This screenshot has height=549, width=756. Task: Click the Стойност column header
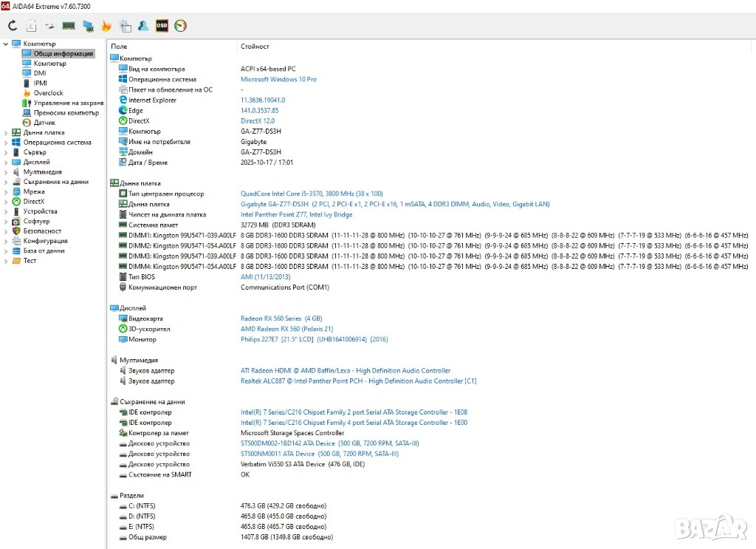255,47
